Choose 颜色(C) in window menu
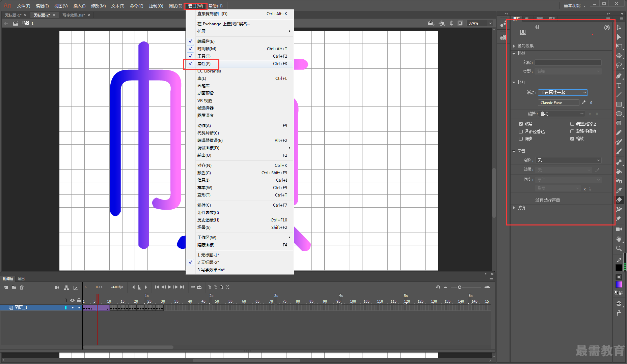This screenshot has width=627, height=364. (240, 173)
